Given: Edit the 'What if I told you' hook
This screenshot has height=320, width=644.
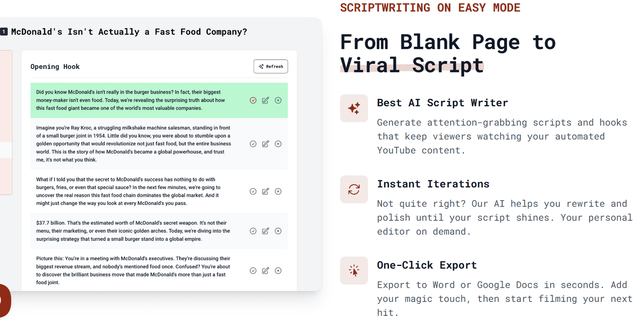Looking at the screenshot, I should 265,191.
